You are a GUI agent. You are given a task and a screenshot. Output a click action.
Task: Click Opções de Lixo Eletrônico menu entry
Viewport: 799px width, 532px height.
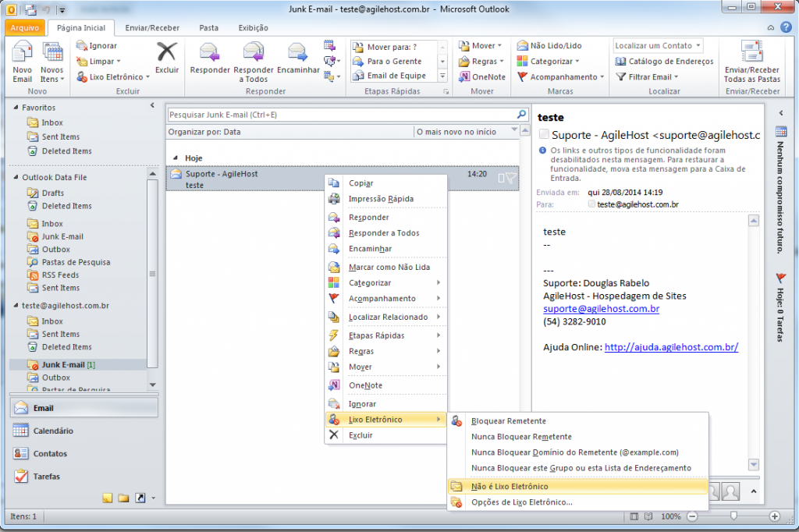coord(578,502)
